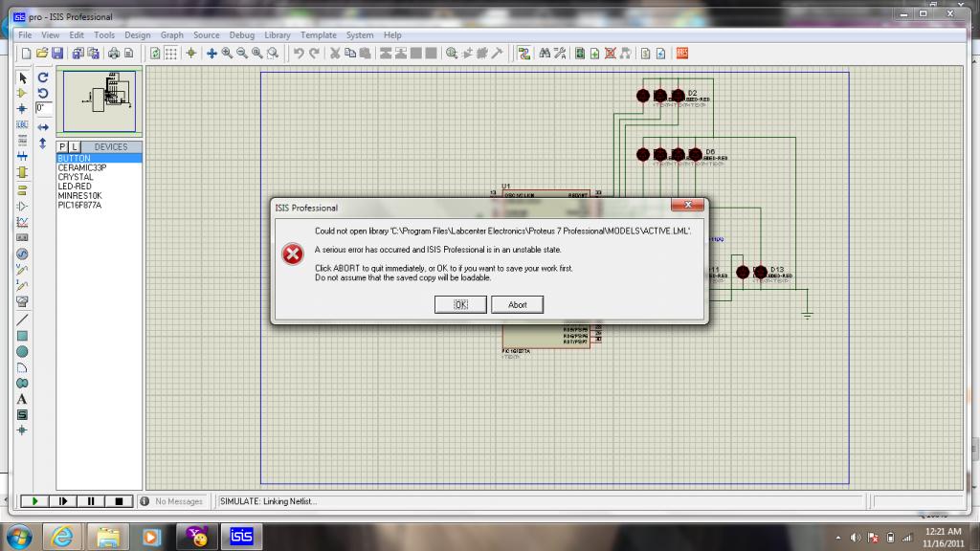Select the Junction dot mode tool
This screenshot has height=551, width=980.
(23, 109)
